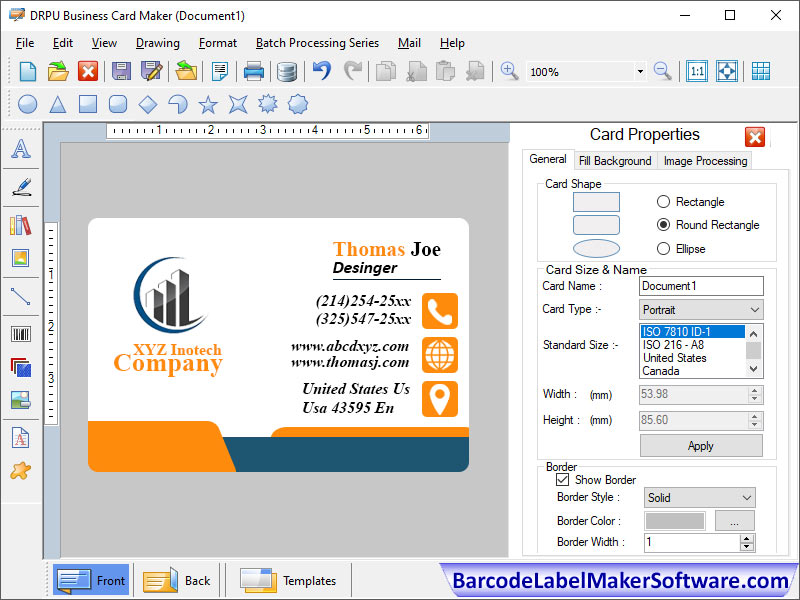Image resolution: width=800 pixels, height=600 pixels.
Task: Open the Batch Processing Series menu
Action: tap(317, 43)
